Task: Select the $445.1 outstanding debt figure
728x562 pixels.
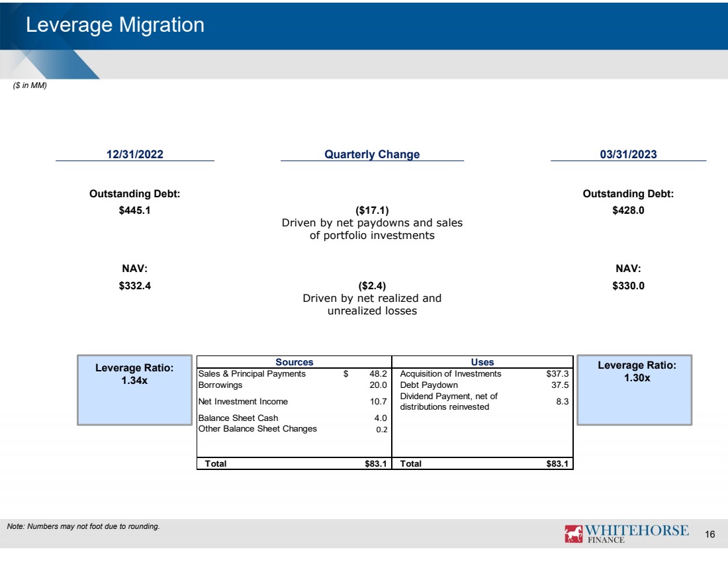Action: (x=135, y=211)
